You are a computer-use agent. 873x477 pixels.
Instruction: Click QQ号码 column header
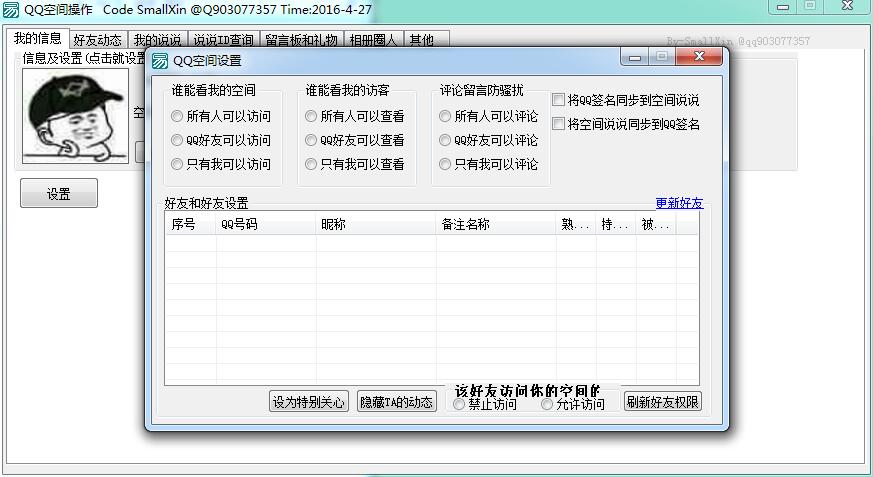click(266, 224)
